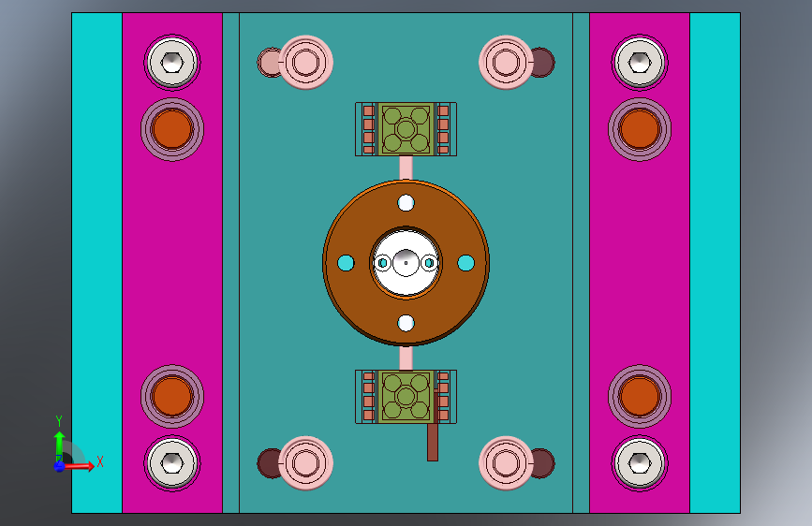The width and height of the screenshot is (812, 526).
Task: Pick the lower-left orange guide pin
Action: (172, 397)
